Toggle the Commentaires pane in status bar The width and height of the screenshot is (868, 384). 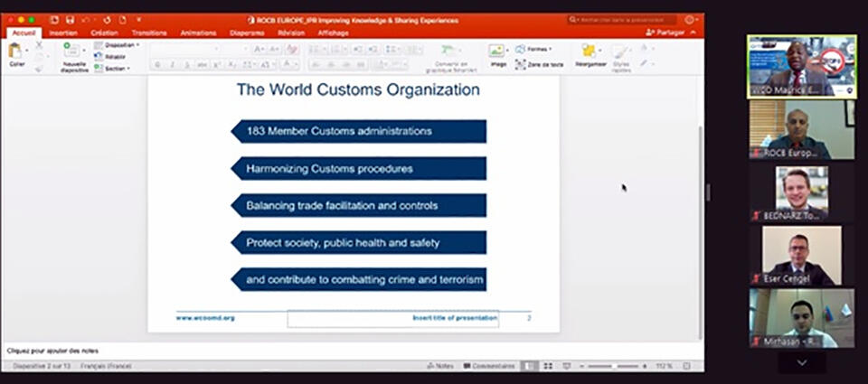pos(489,366)
